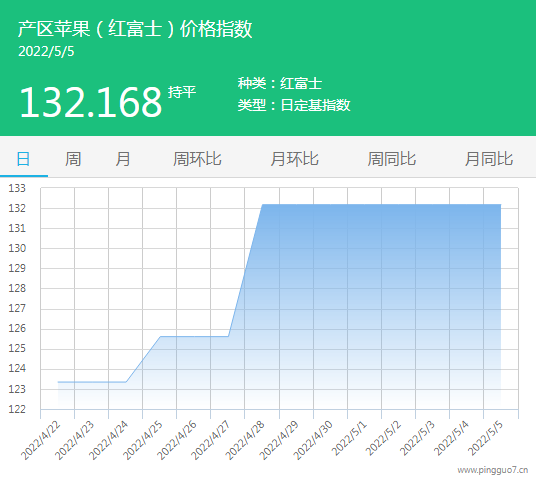The width and height of the screenshot is (536, 479).
Task: Open the 月 monthly tab
Action: tap(123, 159)
